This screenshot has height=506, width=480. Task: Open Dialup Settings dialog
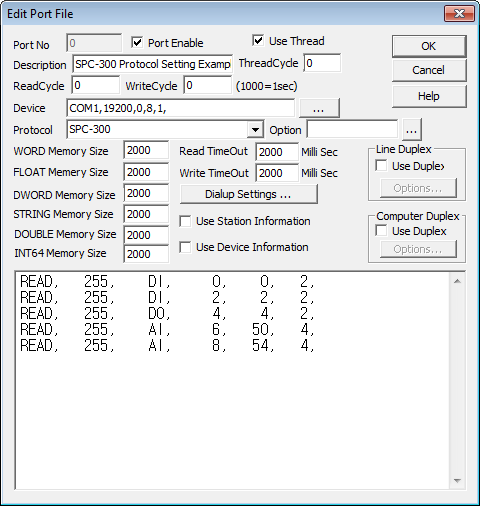pos(249,194)
